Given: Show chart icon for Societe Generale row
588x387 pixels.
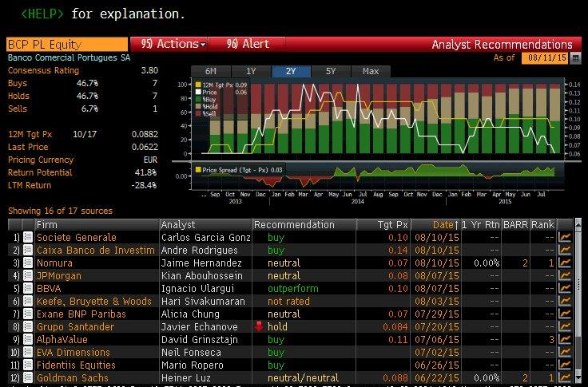Looking at the screenshot, I should 565,237.
